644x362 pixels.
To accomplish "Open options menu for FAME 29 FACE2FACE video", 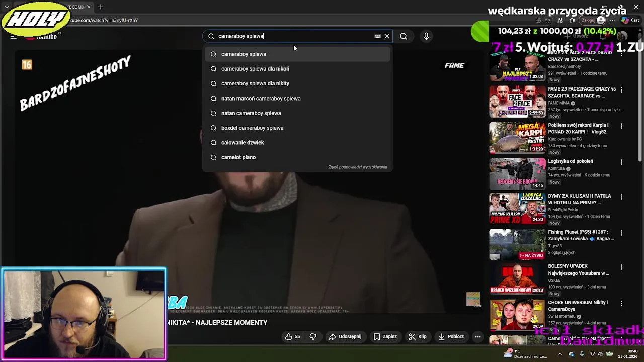I will click(x=621, y=90).
